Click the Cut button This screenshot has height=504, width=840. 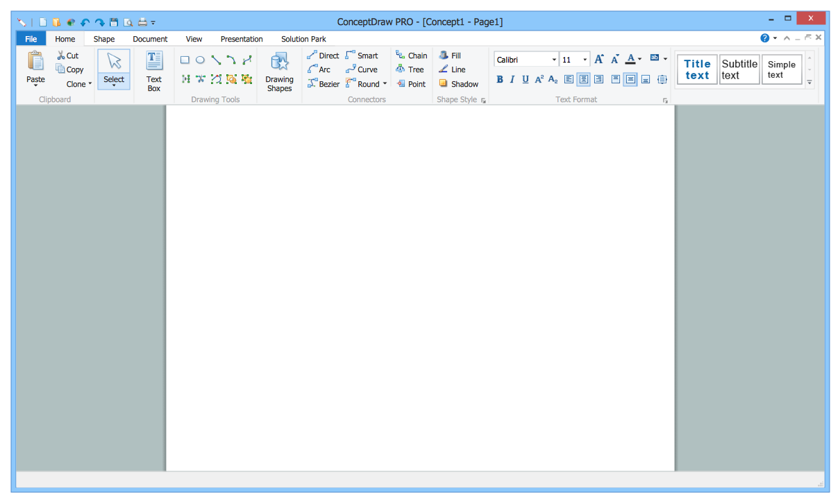tap(67, 56)
